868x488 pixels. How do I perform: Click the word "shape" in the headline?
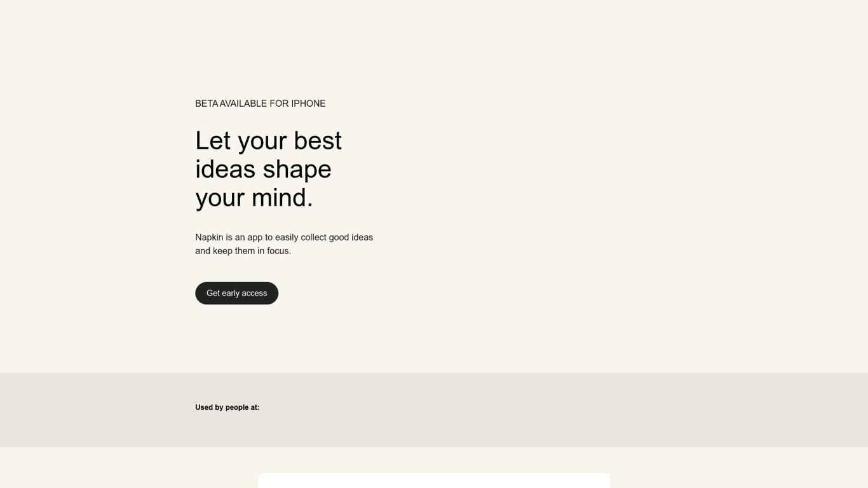(x=297, y=170)
